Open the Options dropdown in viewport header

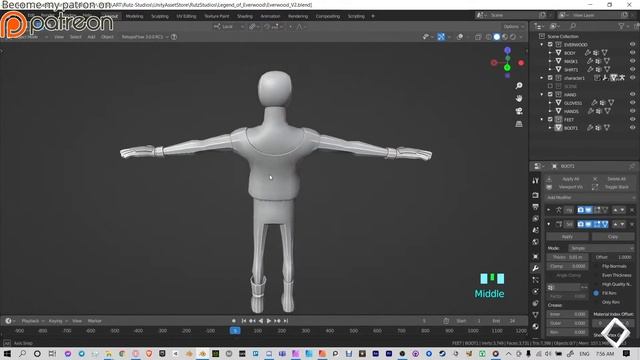coord(513,27)
